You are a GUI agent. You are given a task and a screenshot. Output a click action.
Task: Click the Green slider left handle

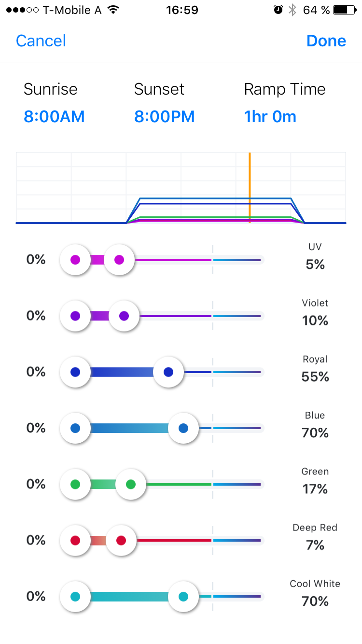[x=75, y=484]
